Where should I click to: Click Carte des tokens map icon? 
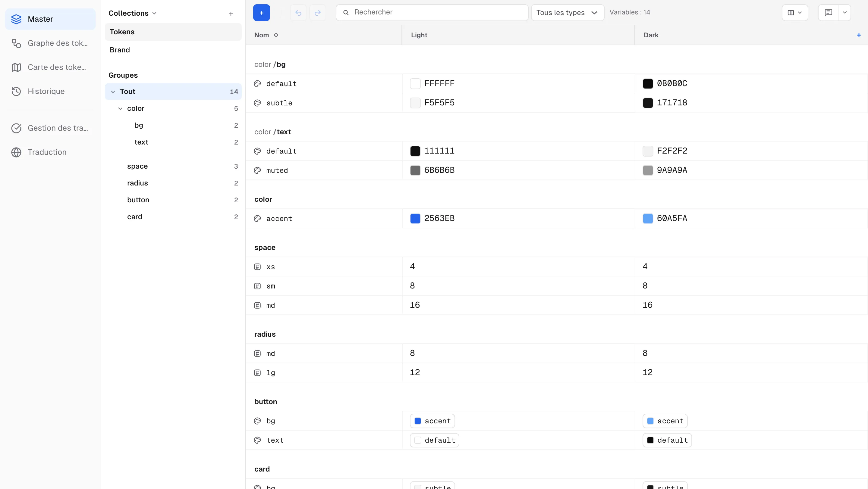(16, 67)
